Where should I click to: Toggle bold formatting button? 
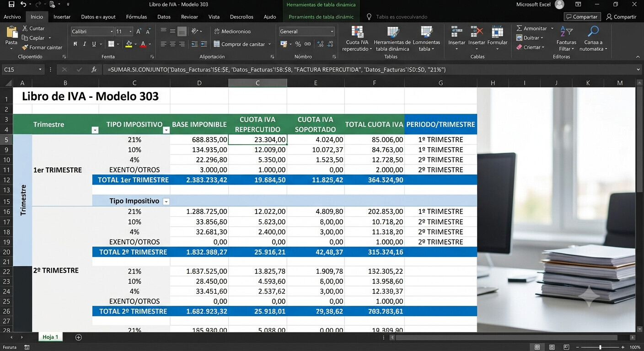coord(75,44)
